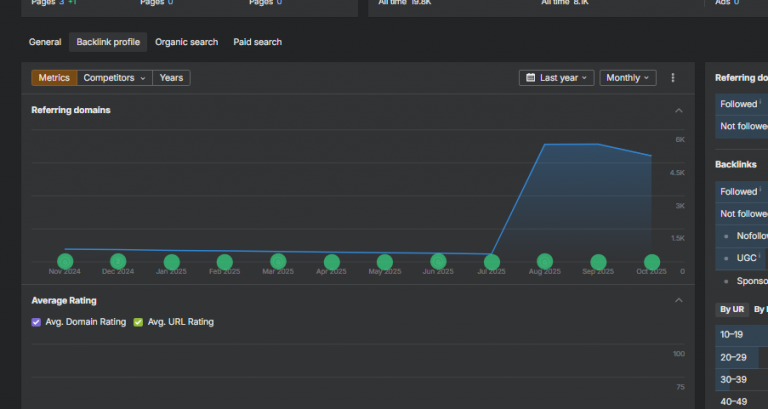Click the 10–19 UR range row
The image size is (768, 409).
[x=742, y=335]
